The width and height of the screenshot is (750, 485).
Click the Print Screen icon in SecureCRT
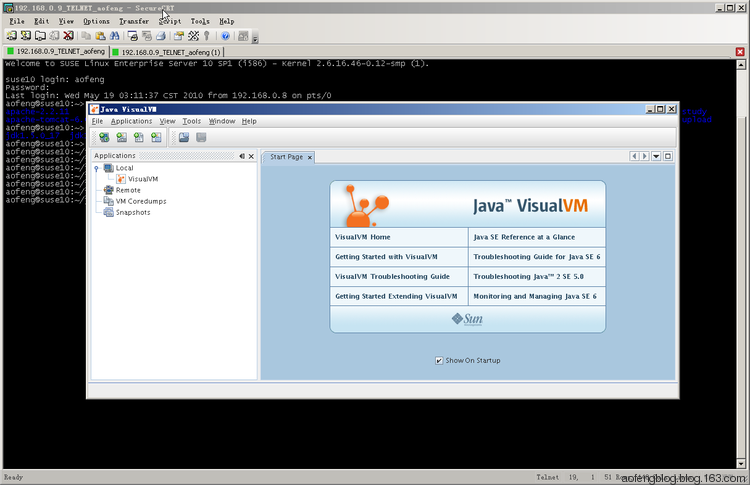[132, 36]
